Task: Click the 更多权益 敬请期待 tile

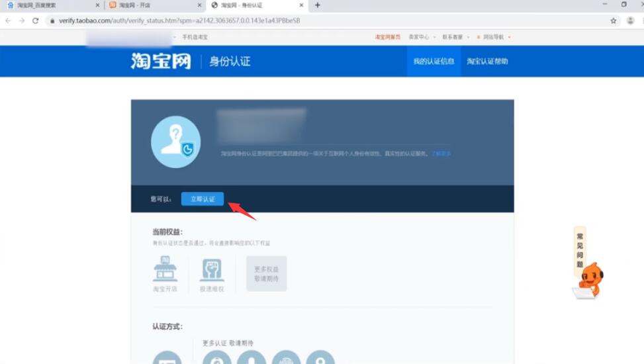Action: click(266, 273)
